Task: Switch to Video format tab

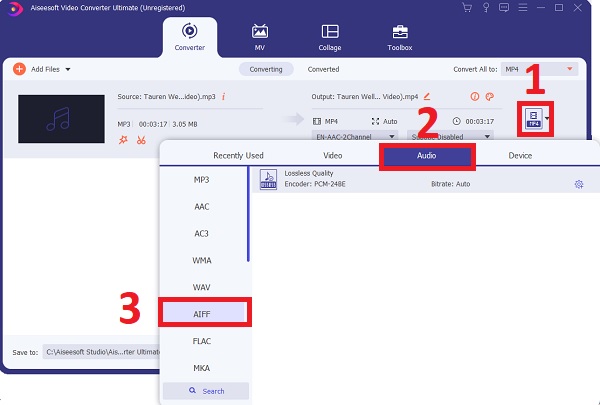Action: tap(333, 155)
